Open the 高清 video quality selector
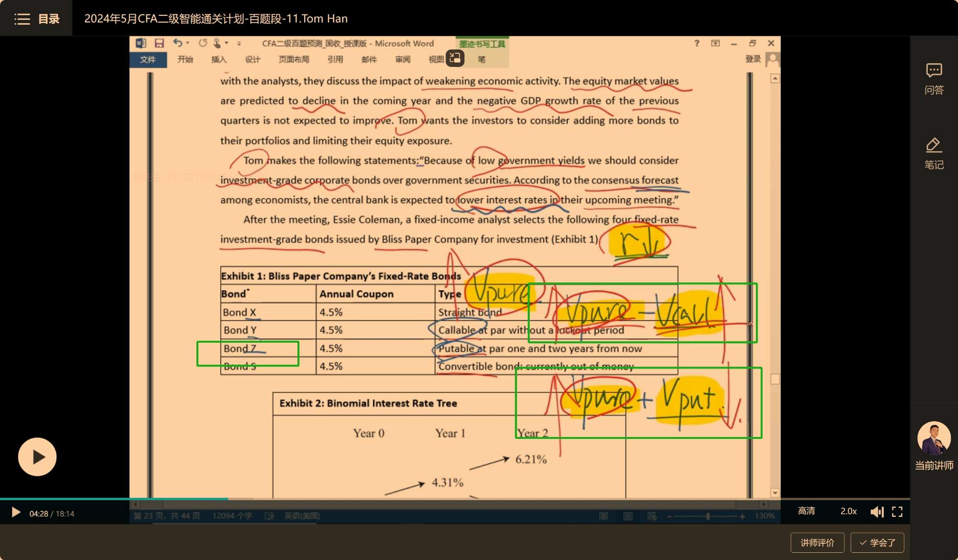 (x=807, y=511)
